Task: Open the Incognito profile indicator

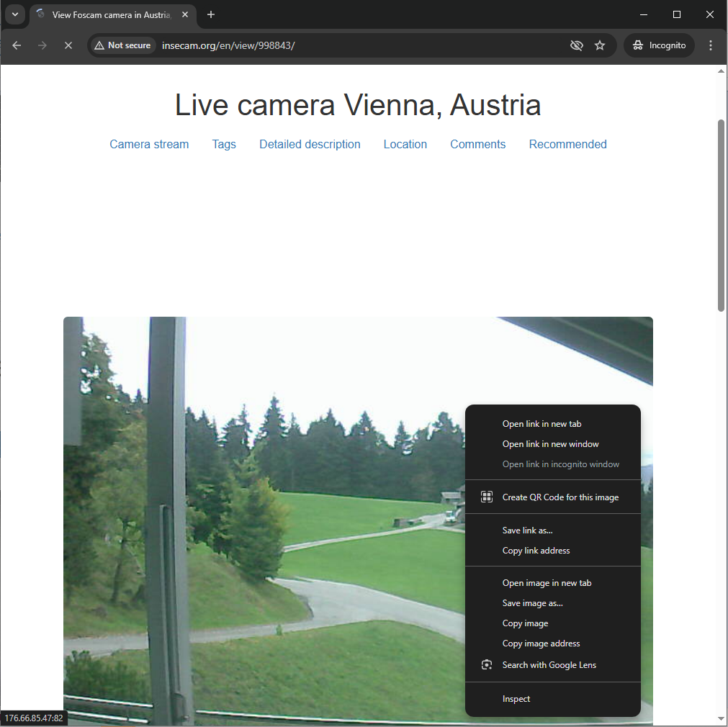Action: pos(659,45)
